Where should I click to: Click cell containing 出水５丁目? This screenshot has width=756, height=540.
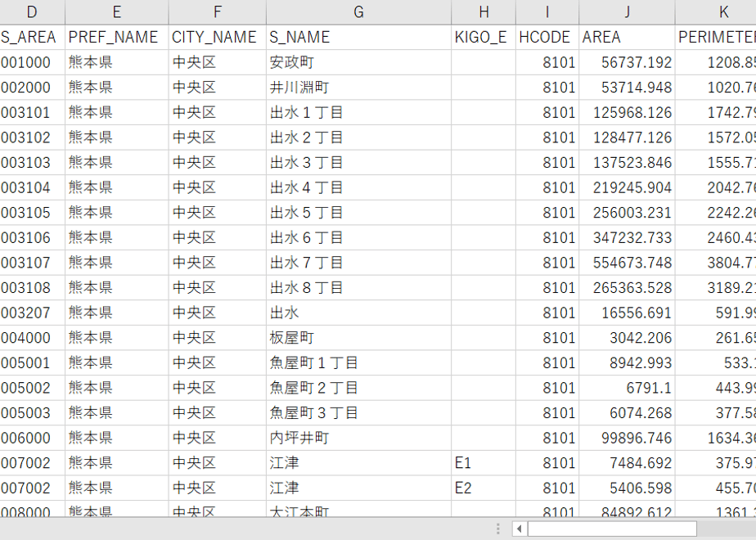(358, 213)
